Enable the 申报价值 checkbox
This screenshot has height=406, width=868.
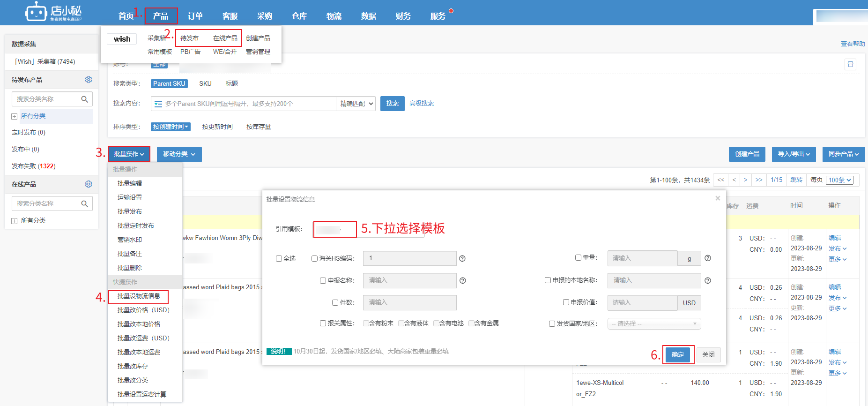coord(566,302)
